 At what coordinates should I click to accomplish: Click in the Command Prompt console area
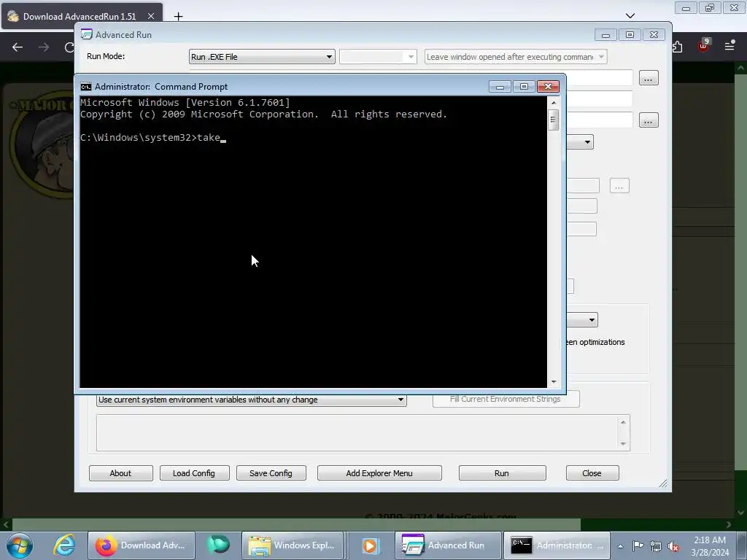(314, 242)
